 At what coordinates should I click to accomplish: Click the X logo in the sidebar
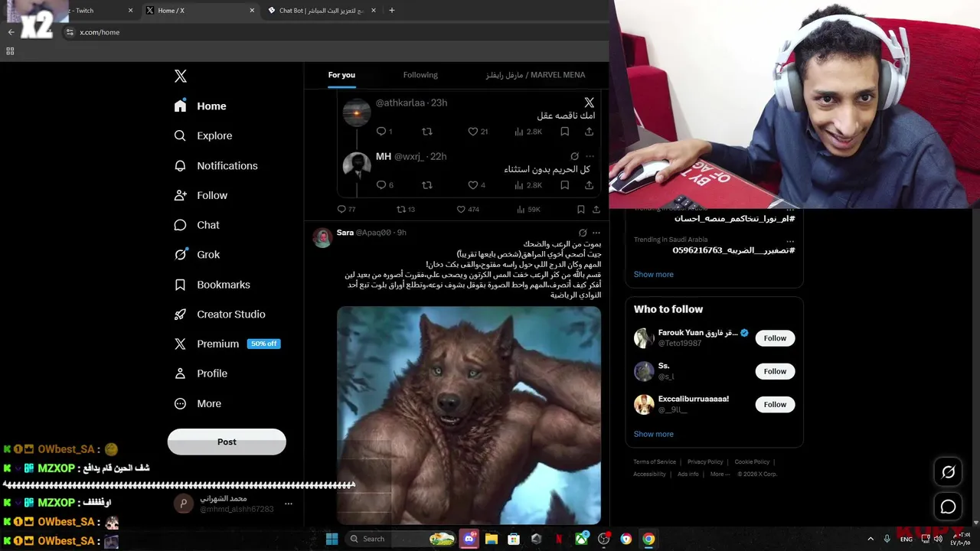181,76
